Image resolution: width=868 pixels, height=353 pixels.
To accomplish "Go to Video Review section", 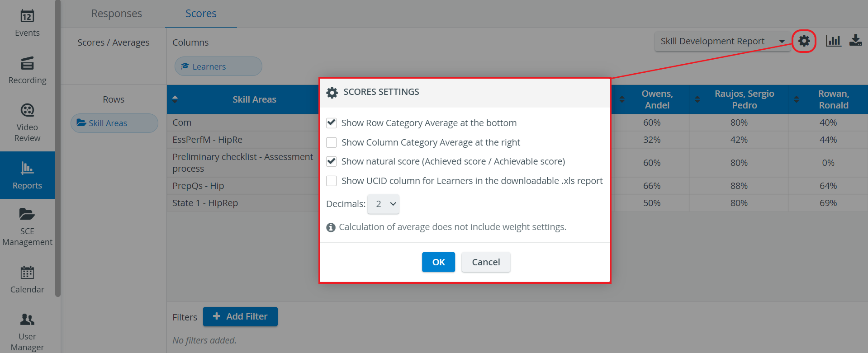I will [27, 122].
